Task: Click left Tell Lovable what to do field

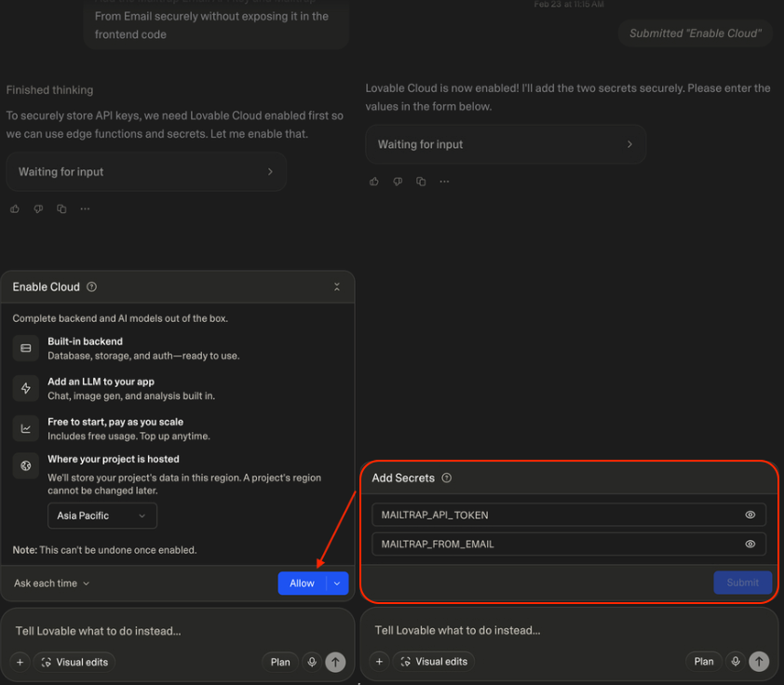Action: 178,631
